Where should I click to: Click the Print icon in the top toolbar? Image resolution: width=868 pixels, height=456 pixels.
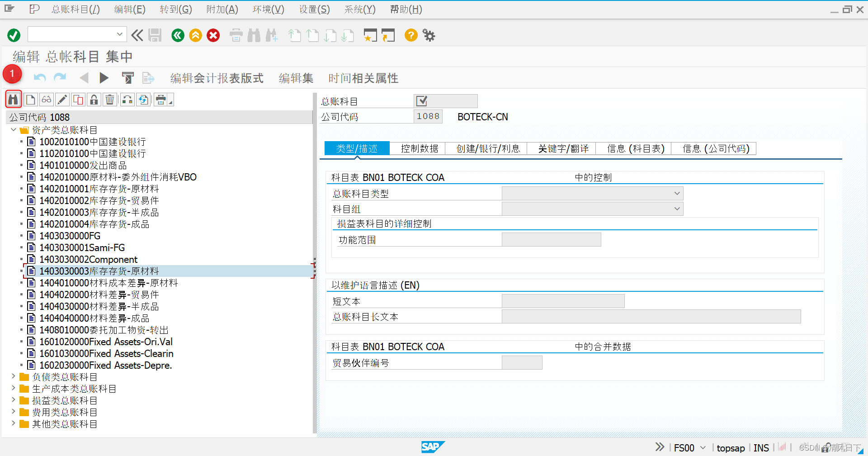point(236,35)
